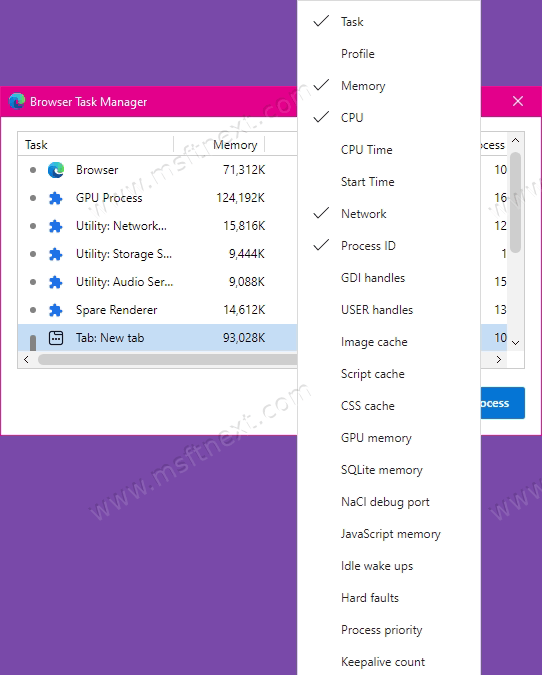Click the 93,028K memory value
The height and width of the screenshot is (675, 542).
[244, 338]
